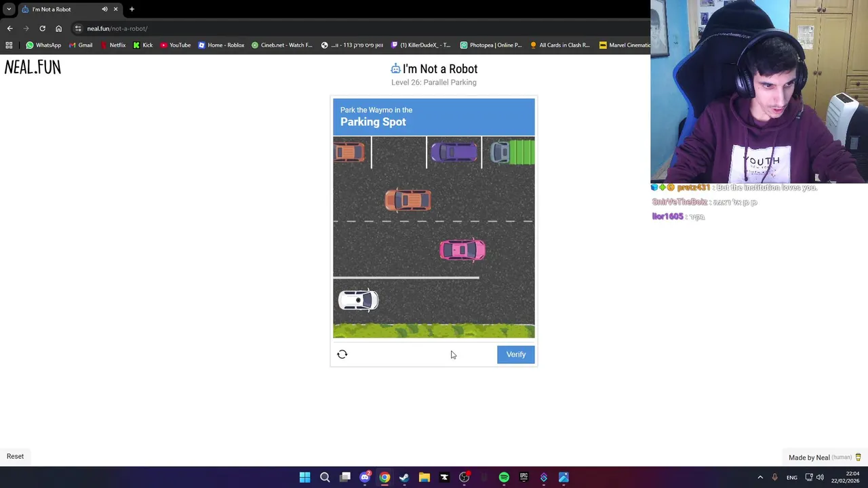Open the Cineb.net bookmark
Viewport: 868px width, 488px height.
coord(281,45)
